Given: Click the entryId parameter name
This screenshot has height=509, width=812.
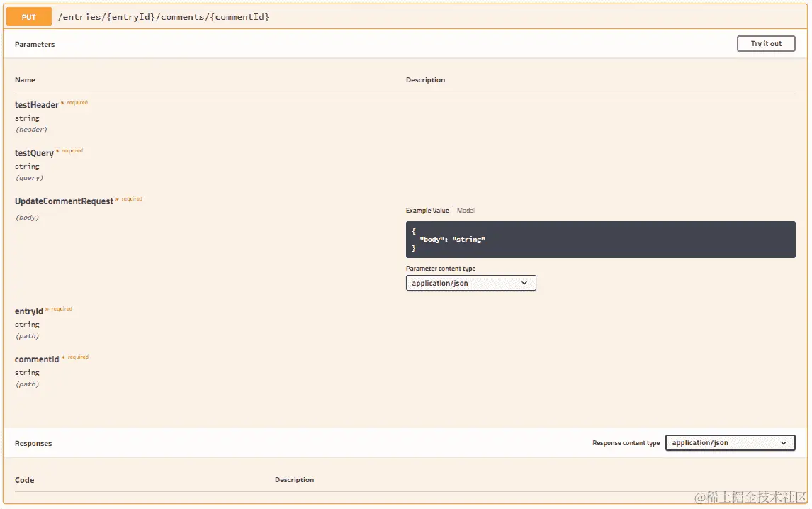Looking at the screenshot, I should [x=29, y=311].
